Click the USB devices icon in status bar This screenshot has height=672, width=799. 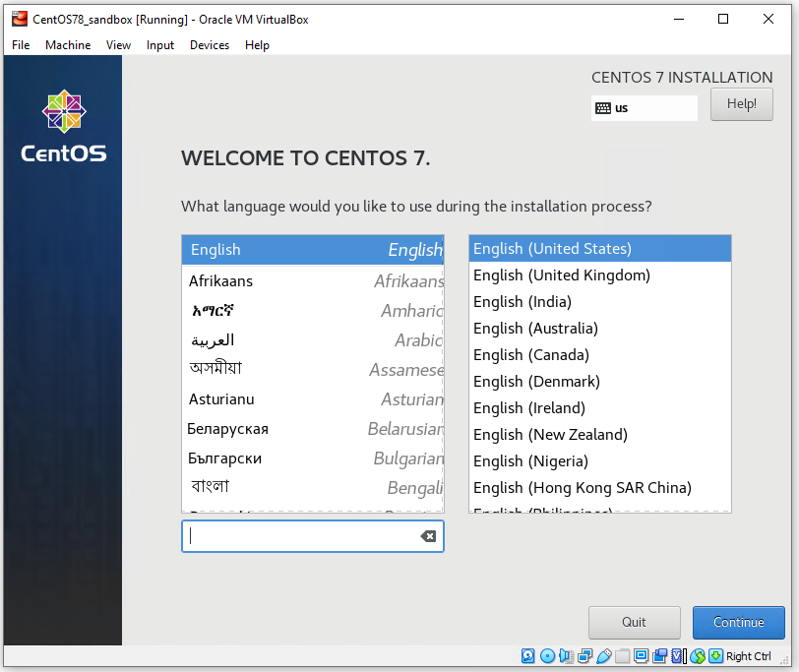(604, 655)
